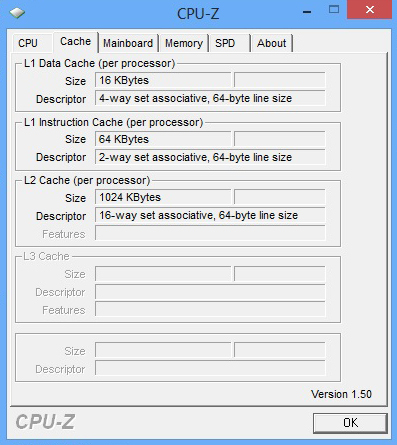Click the L2 Cache 1024 KBytes size field

point(163,197)
